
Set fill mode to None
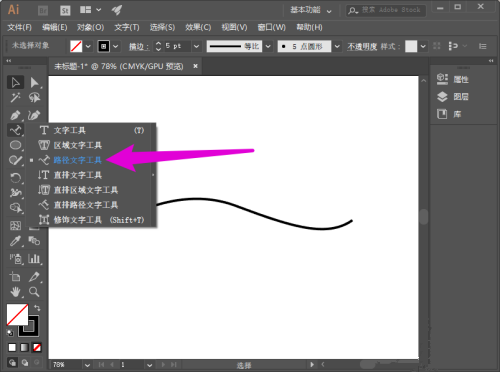coord(37,347)
